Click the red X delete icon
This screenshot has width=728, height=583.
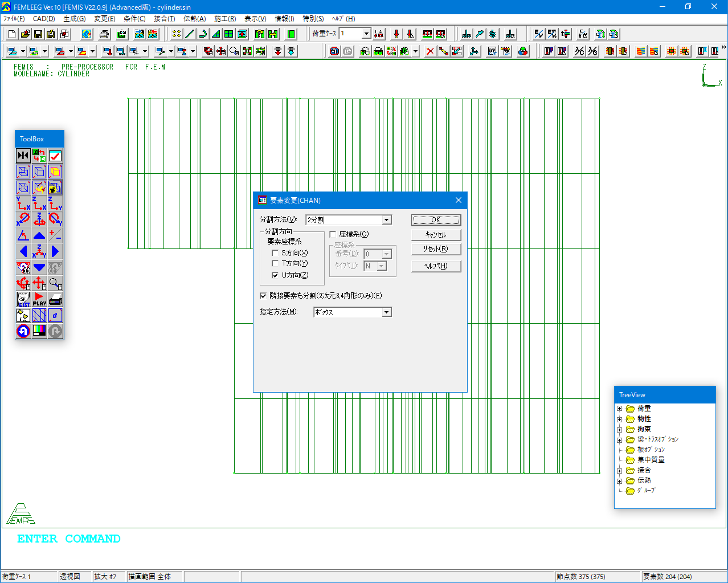(x=430, y=51)
